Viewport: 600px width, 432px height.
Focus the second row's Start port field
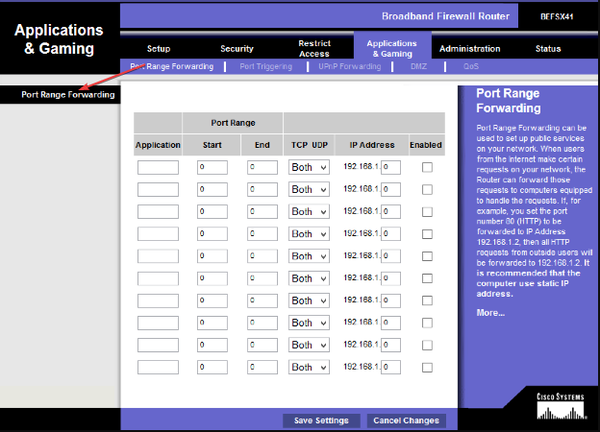pyautogui.click(x=212, y=189)
